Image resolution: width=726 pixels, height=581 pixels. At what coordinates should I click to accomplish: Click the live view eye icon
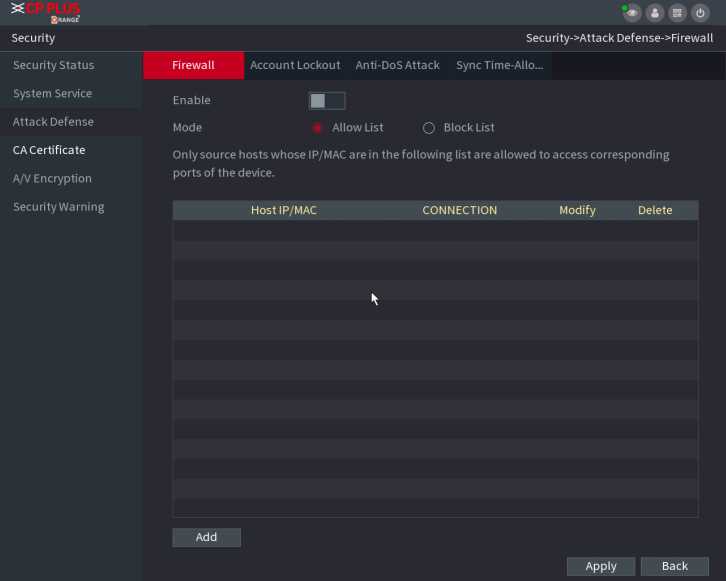click(632, 13)
